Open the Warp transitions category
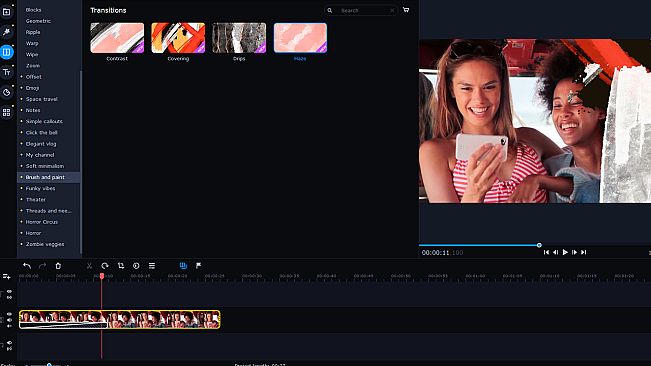 pos(32,43)
